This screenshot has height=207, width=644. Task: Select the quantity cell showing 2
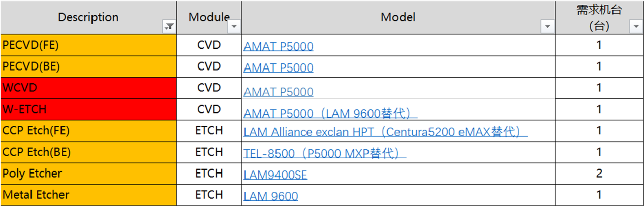(599, 174)
